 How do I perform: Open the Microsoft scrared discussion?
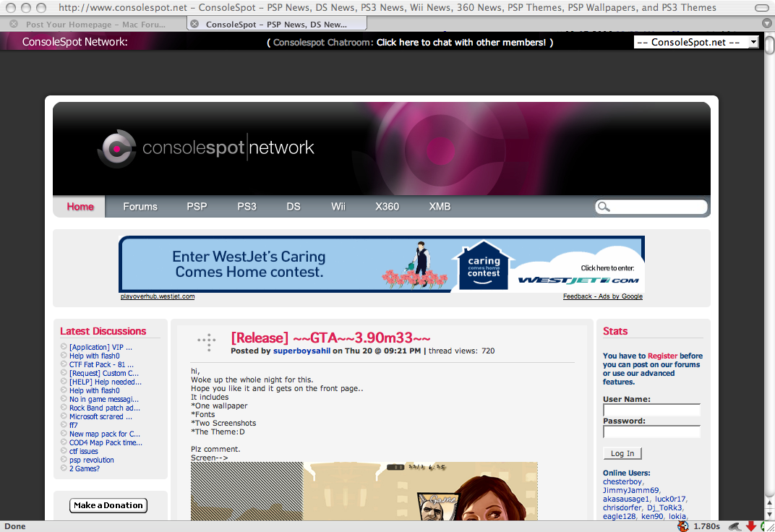point(100,416)
